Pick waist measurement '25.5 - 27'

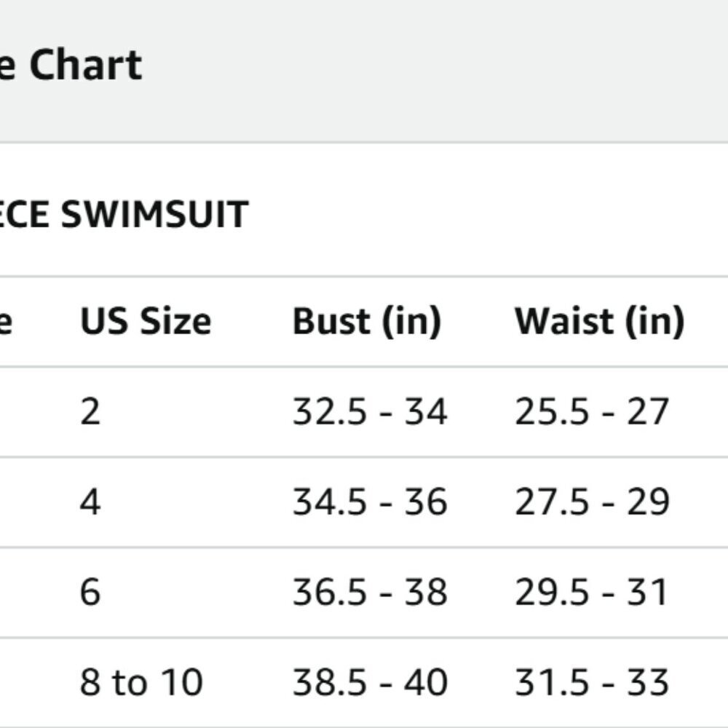tap(591, 412)
